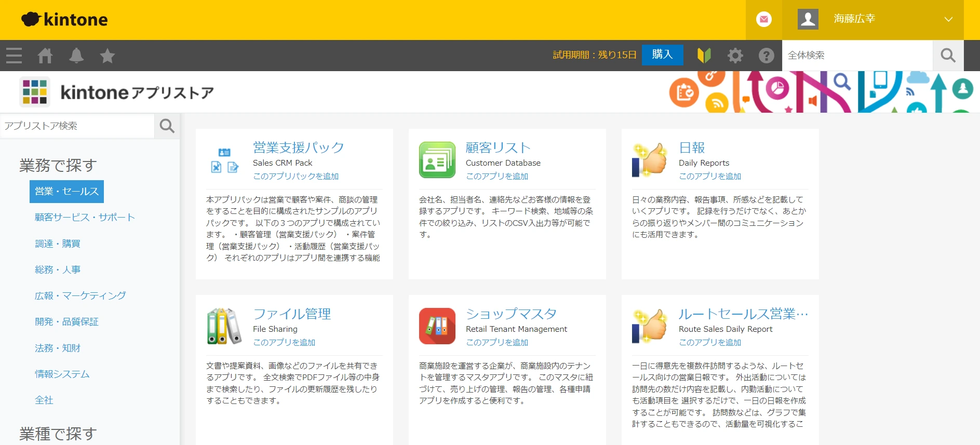This screenshot has width=980, height=445.
Task: Select the 全社 category
Action: pyautogui.click(x=44, y=400)
